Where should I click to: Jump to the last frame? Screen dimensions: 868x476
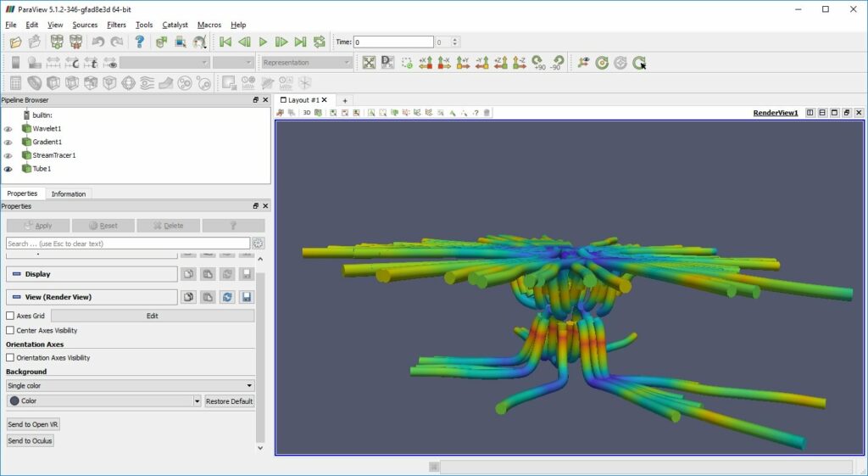point(300,42)
